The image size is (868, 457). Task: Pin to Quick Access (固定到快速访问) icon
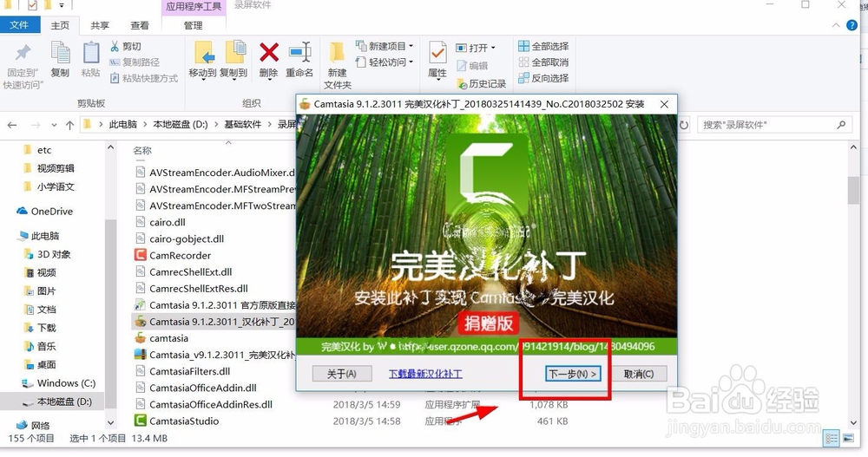(x=23, y=53)
